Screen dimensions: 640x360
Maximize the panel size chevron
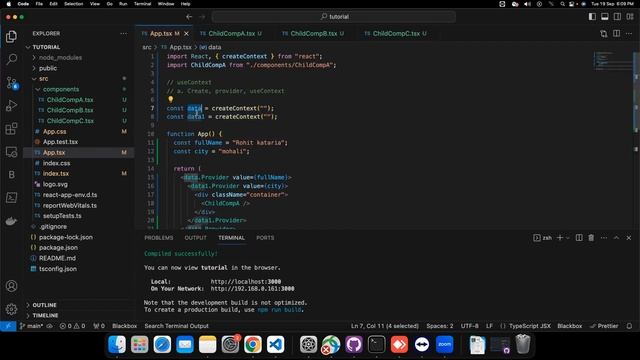click(x=616, y=238)
